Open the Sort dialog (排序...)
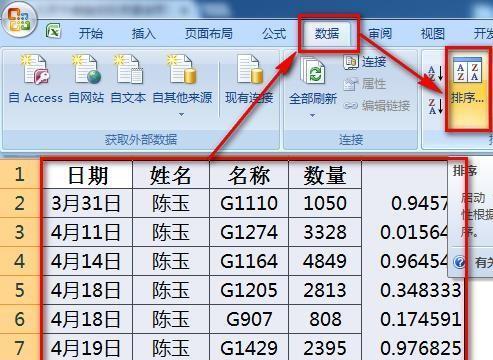Image resolution: width=493 pixels, height=360 pixels. pyautogui.click(x=468, y=89)
